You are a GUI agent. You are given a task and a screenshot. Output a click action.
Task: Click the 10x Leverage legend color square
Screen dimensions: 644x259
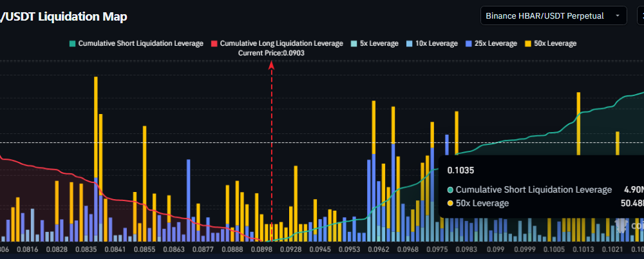coord(410,43)
